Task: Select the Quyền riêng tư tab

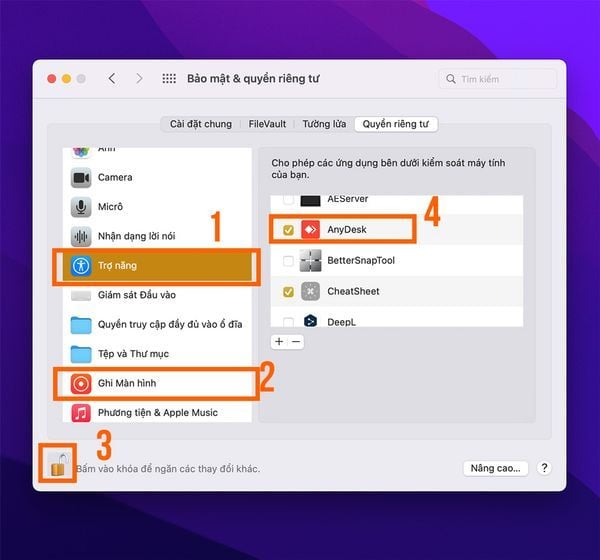Action: point(396,124)
